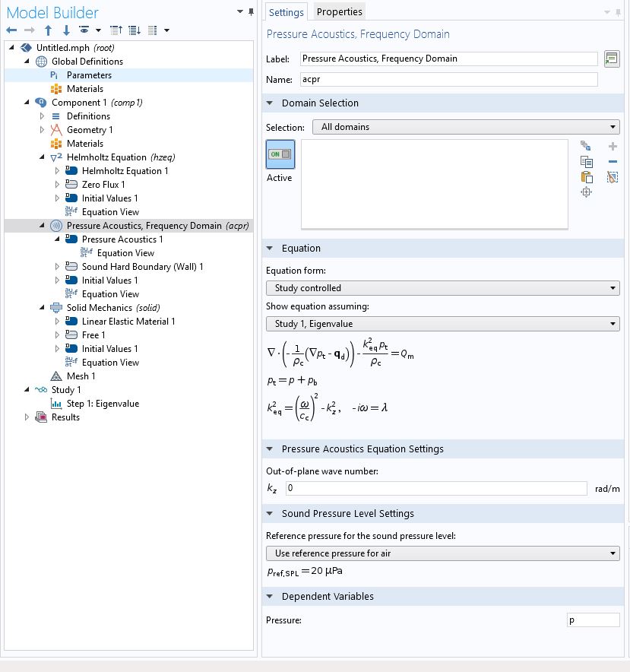The width and height of the screenshot is (630, 672).
Task: Click Zoom to Selection icon
Action: pyautogui.click(x=586, y=193)
